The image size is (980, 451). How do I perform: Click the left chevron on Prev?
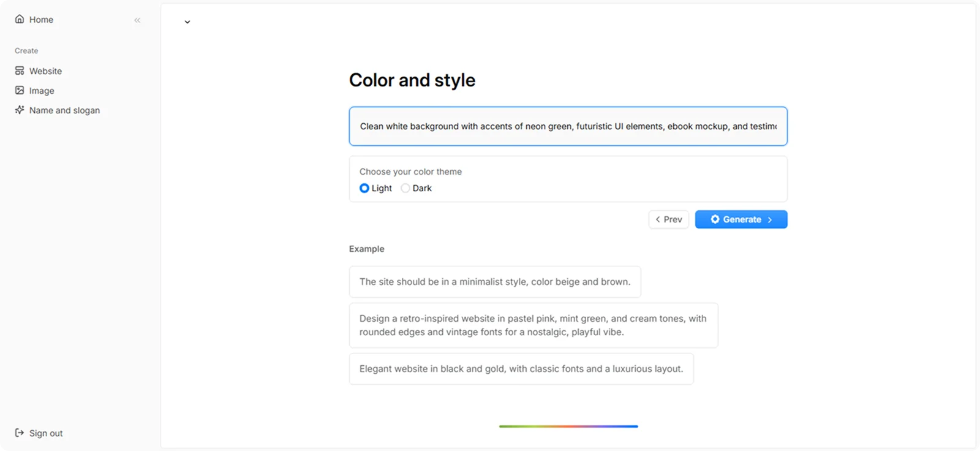click(658, 219)
